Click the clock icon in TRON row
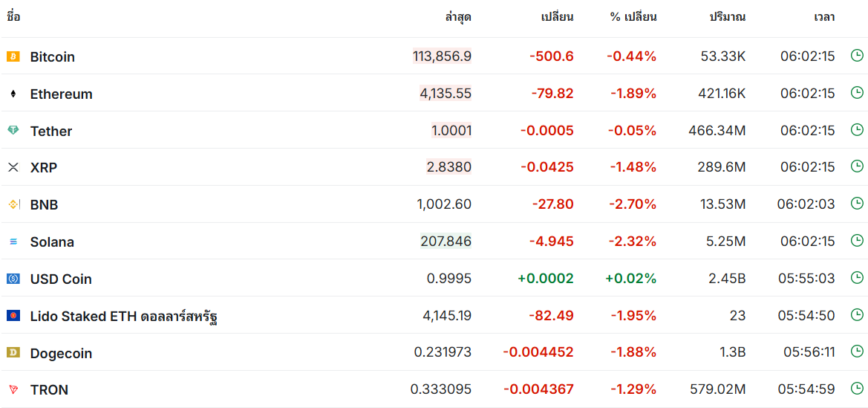Viewport: 868px width, 408px height. (857, 389)
